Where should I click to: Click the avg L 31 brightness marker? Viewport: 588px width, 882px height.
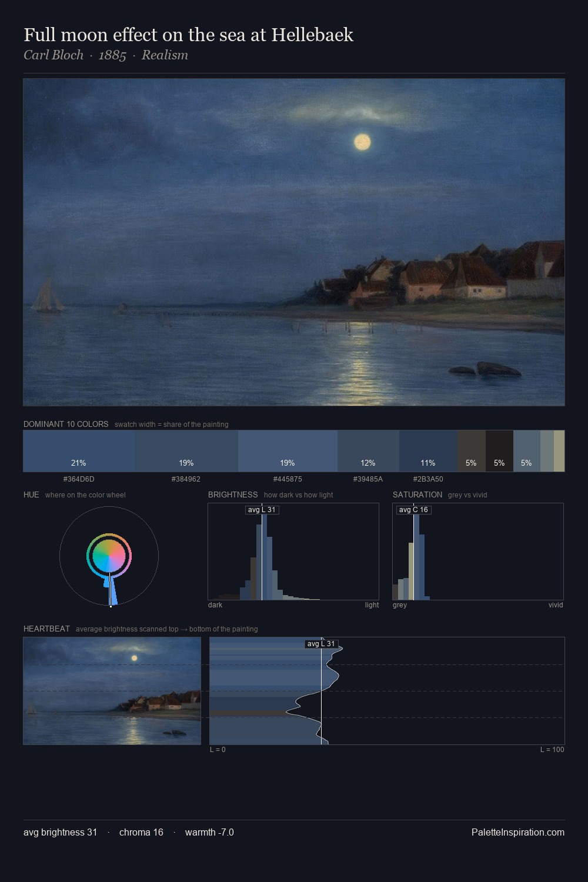coord(262,510)
